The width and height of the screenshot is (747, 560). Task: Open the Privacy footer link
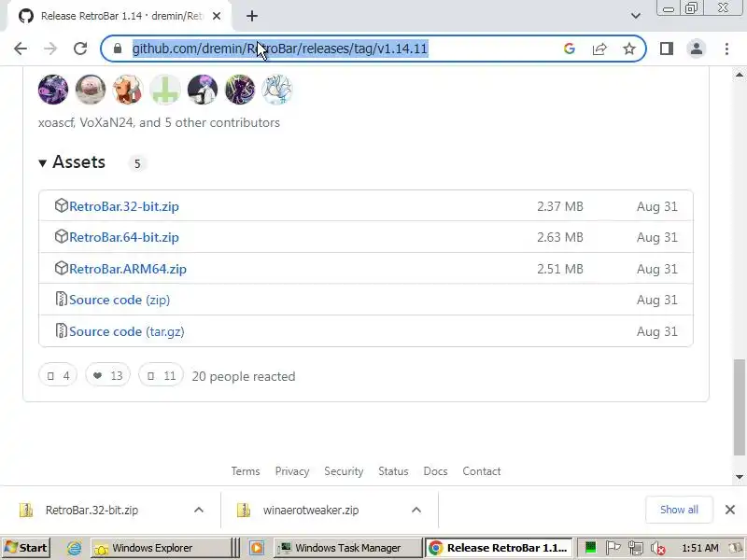[x=292, y=471]
